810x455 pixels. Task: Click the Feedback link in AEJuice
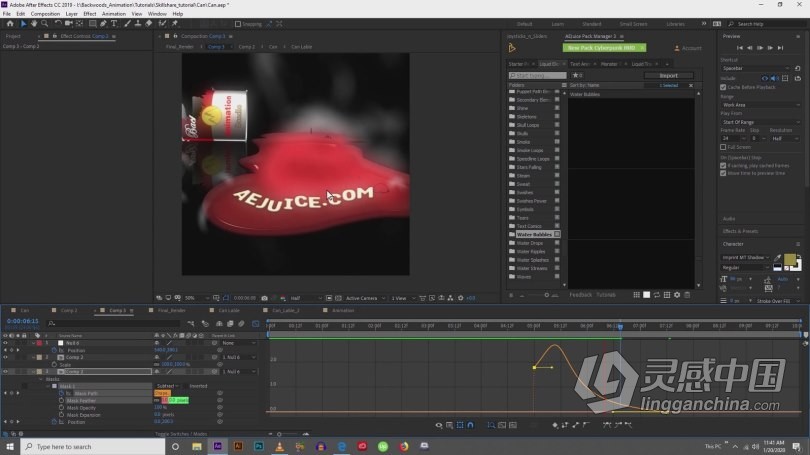coord(580,295)
